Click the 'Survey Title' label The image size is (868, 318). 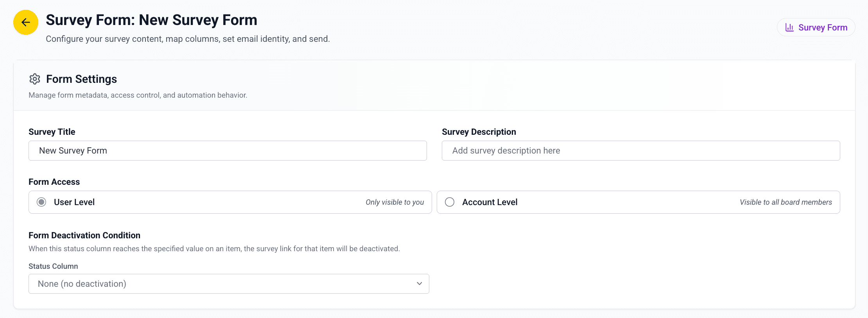click(x=52, y=132)
